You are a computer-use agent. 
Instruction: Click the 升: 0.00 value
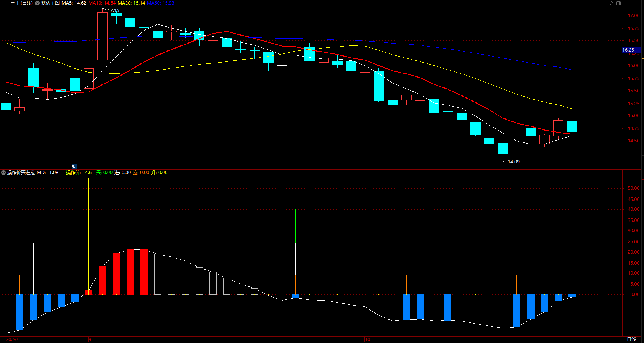click(x=159, y=173)
